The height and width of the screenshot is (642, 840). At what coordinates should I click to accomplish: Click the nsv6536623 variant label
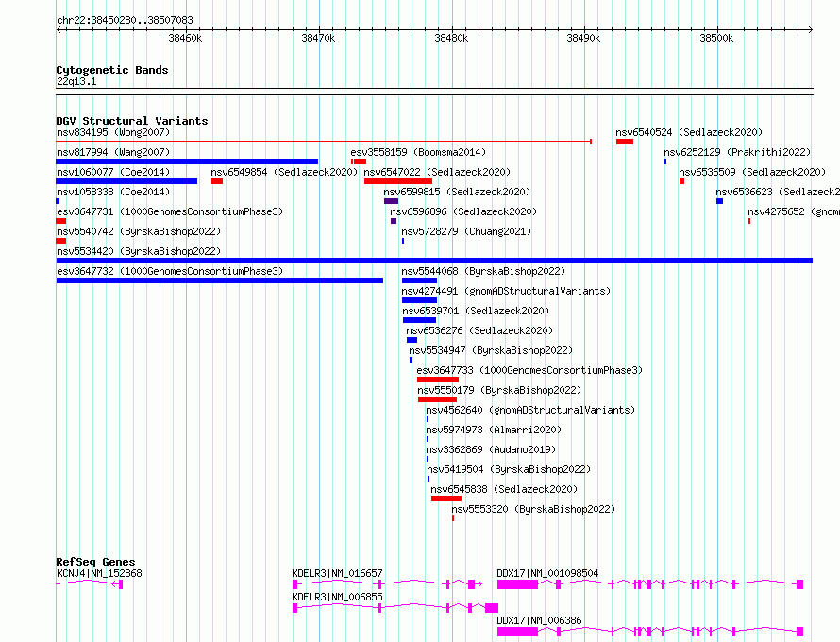[778, 192]
